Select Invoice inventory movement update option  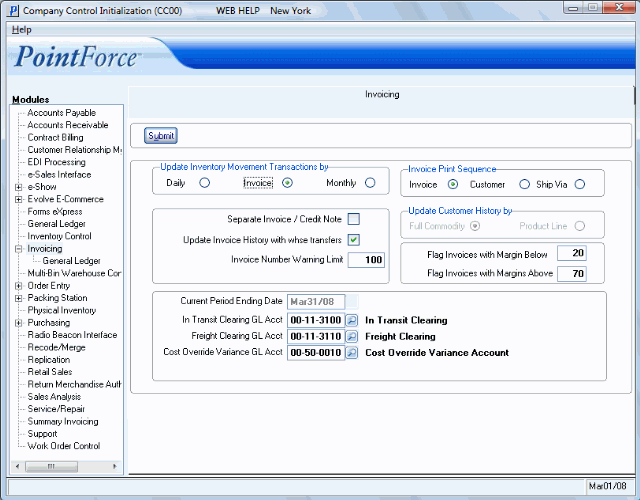tap(287, 183)
